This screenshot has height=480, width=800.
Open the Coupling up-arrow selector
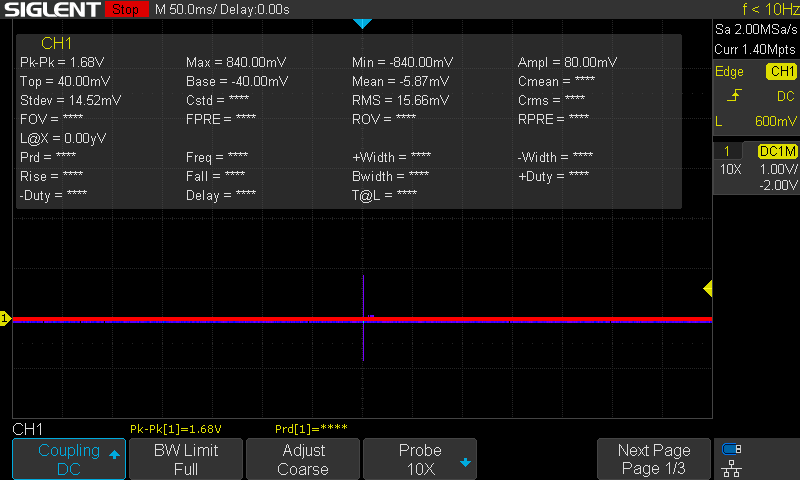[114, 454]
